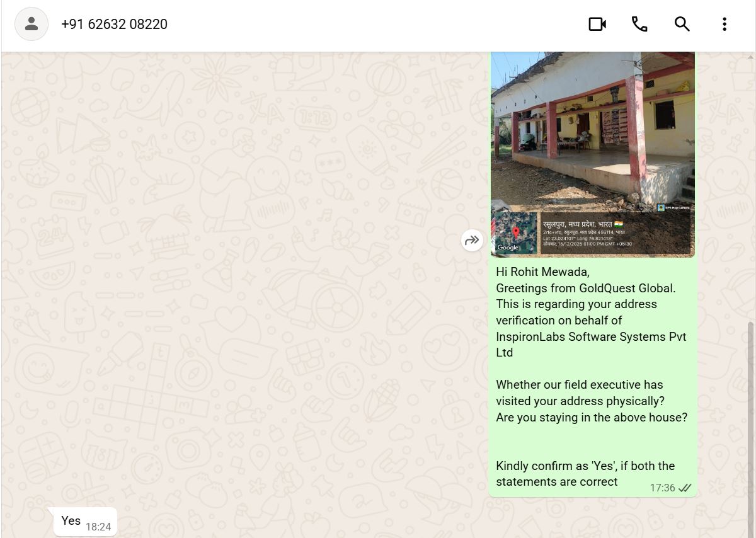Image resolution: width=756 pixels, height=538 pixels.
Task: Click 'InspironLabs Software Systems Pvt' text
Action: [590, 336]
